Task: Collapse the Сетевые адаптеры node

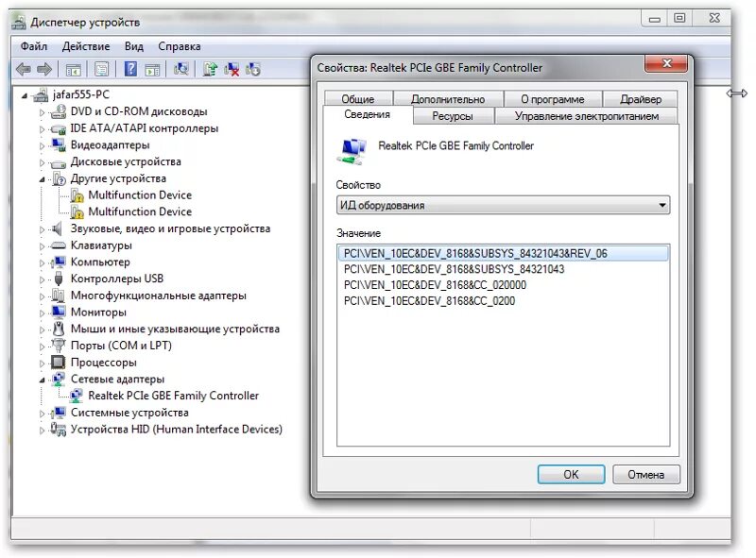Action: 42,380
